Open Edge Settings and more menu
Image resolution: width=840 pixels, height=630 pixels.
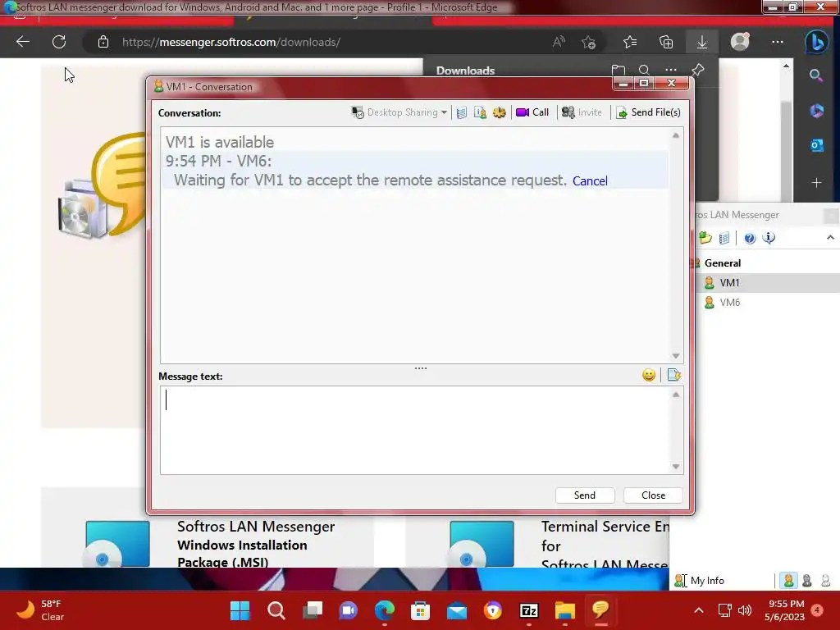(x=778, y=42)
